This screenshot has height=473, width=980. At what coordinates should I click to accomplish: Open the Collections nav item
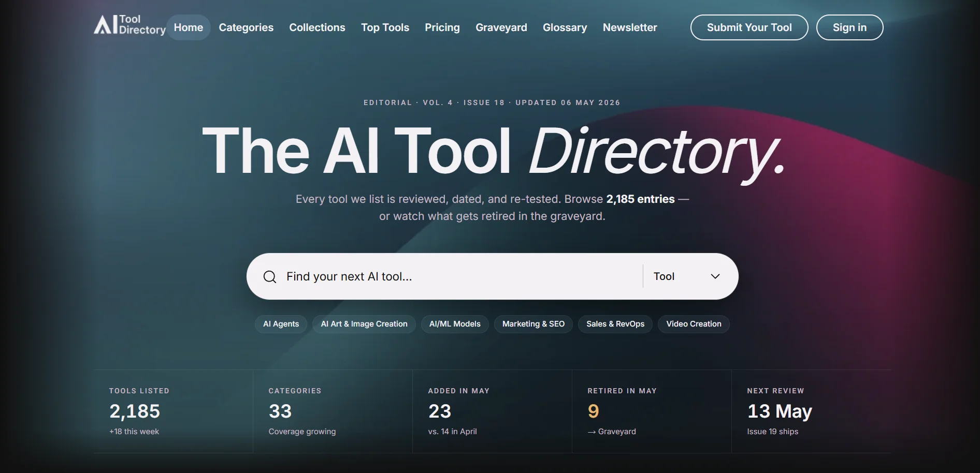(x=317, y=27)
